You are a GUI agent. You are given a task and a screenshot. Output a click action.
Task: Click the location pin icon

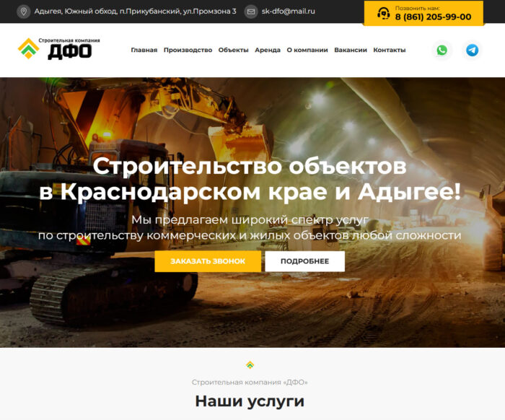tap(24, 12)
